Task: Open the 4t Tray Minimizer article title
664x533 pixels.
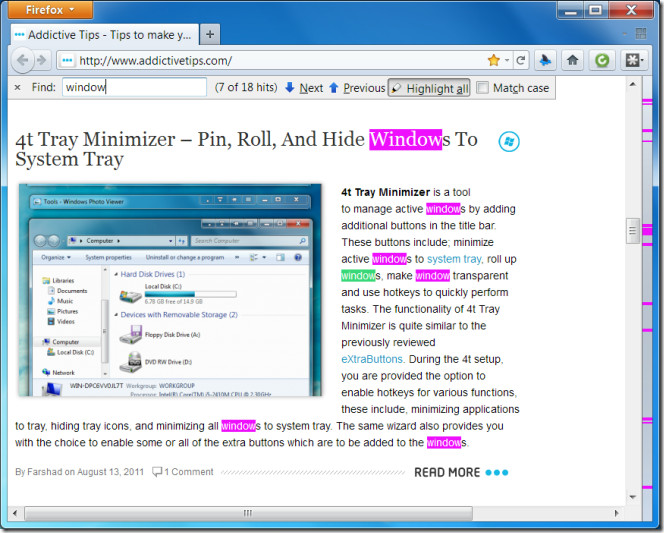Action: (x=246, y=149)
